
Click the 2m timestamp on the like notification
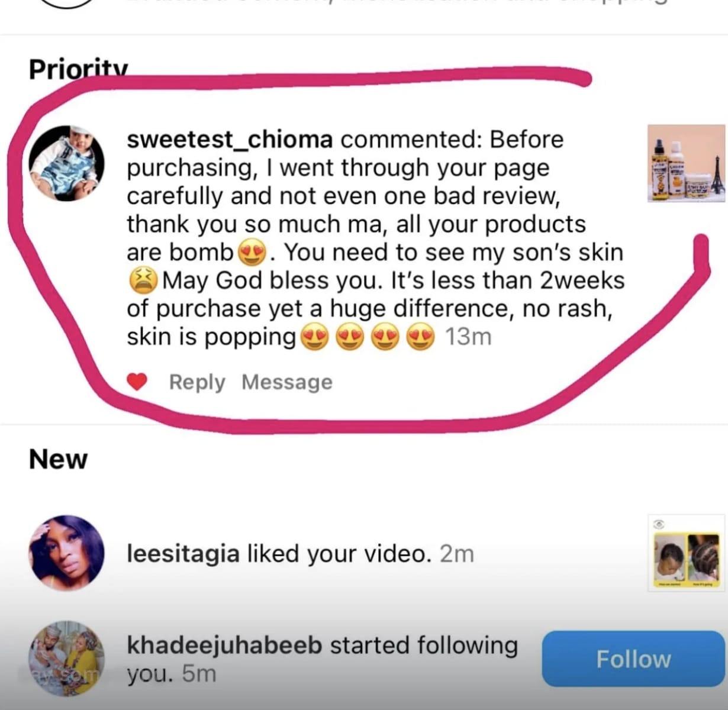(x=457, y=554)
